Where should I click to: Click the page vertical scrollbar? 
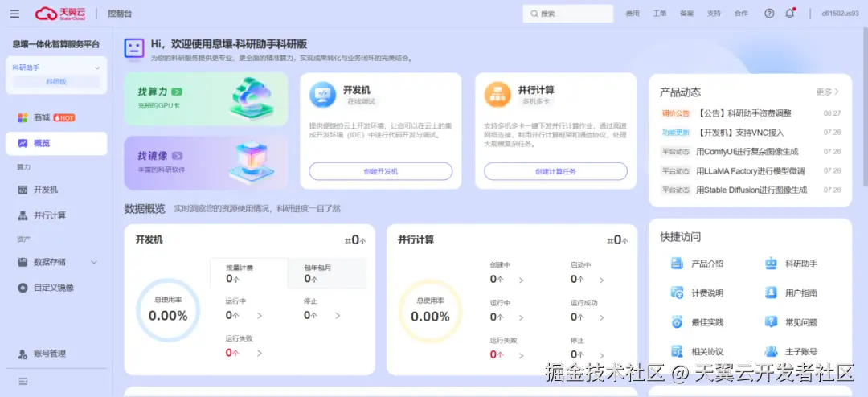pyautogui.click(x=866, y=108)
